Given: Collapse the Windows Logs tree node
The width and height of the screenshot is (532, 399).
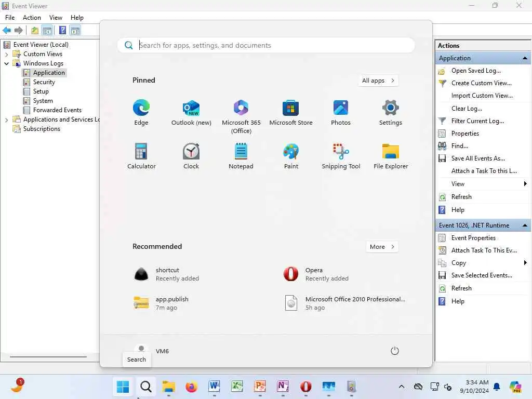Looking at the screenshot, I should (6, 63).
